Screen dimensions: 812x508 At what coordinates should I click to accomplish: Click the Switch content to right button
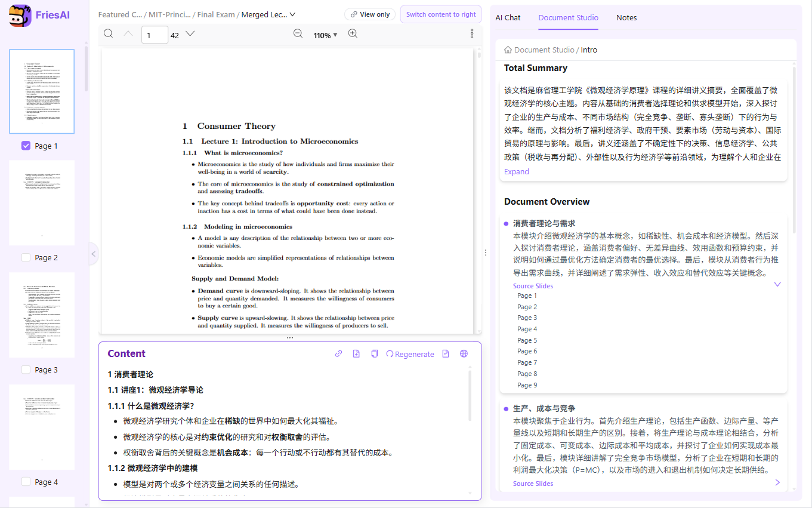click(441, 14)
